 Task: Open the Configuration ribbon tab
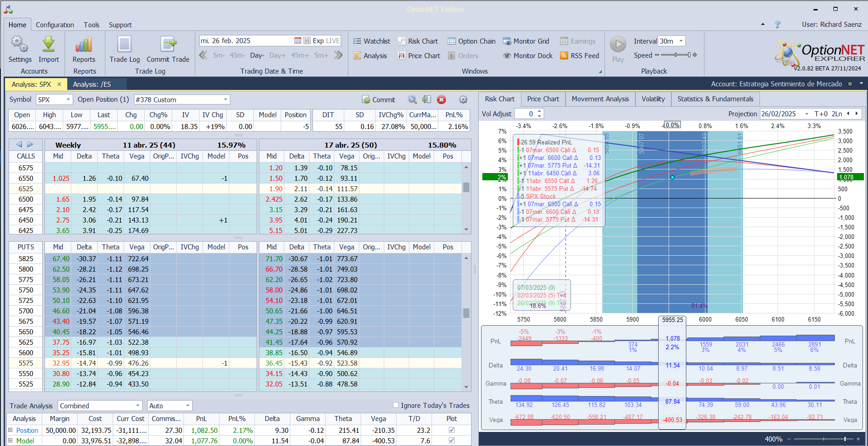[55, 25]
